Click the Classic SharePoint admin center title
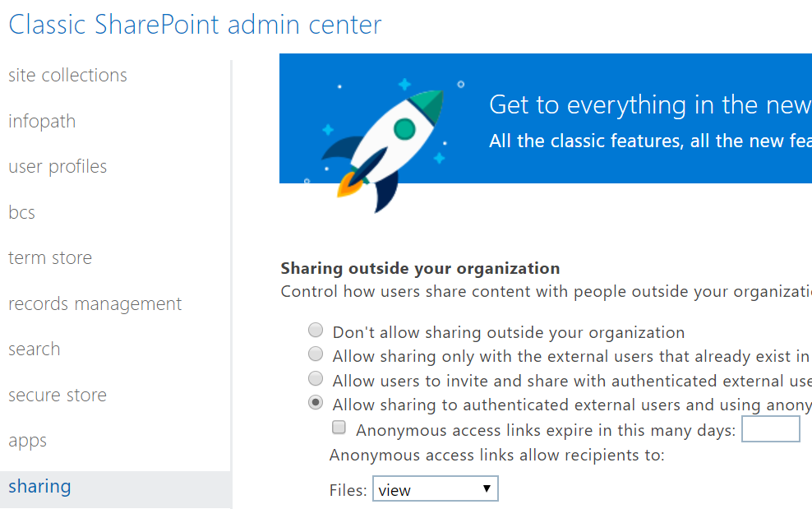This screenshot has width=812, height=509. 195,25
